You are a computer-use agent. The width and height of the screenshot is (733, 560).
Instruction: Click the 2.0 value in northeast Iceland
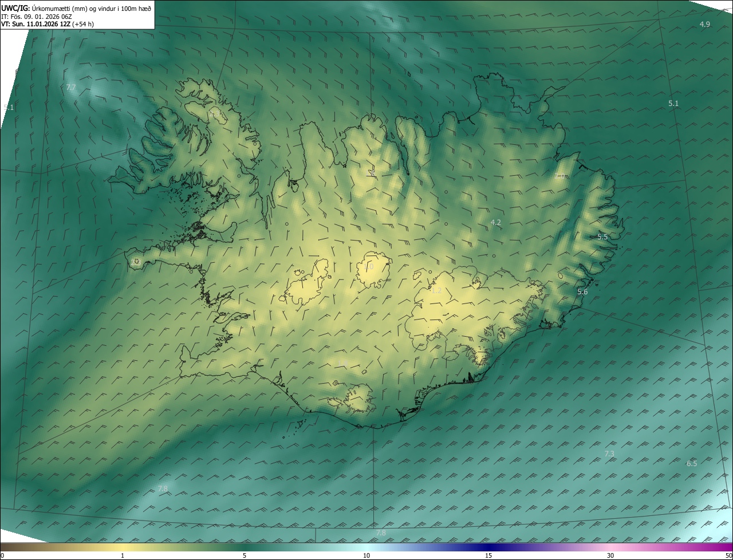pyautogui.click(x=559, y=176)
